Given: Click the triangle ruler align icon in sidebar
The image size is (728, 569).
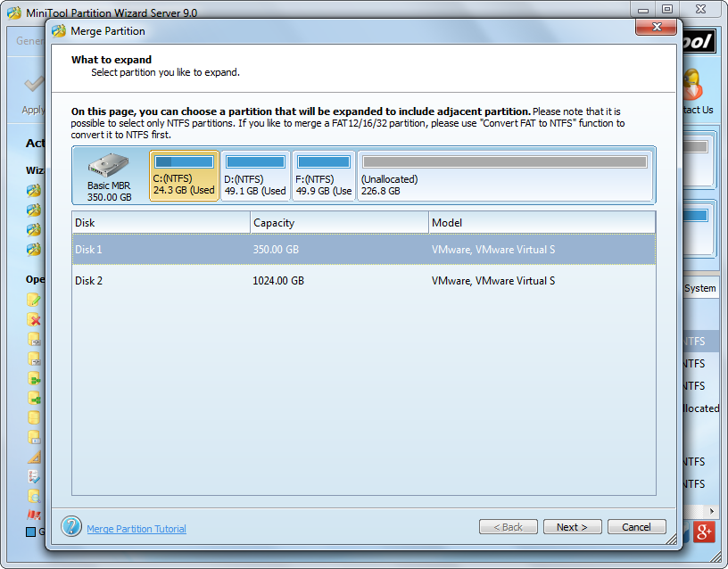Looking at the screenshot, I should click(x=34, y=458).
